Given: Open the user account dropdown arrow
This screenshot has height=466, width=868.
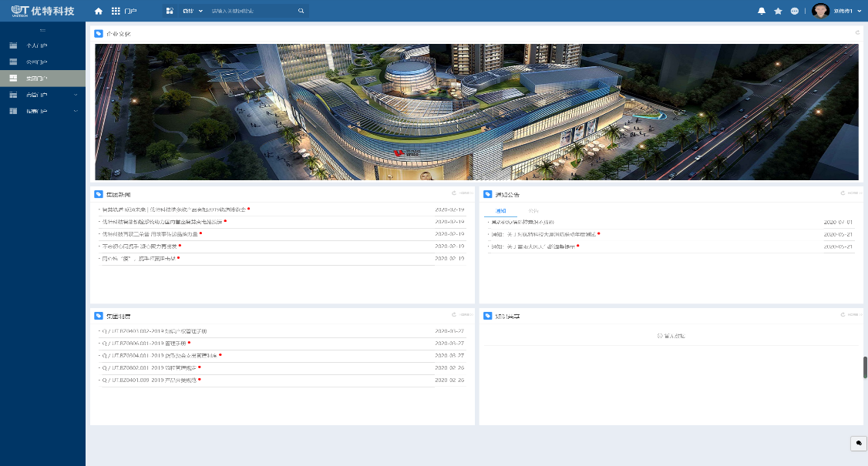Looking at the screenshot, I should point(860,11).
